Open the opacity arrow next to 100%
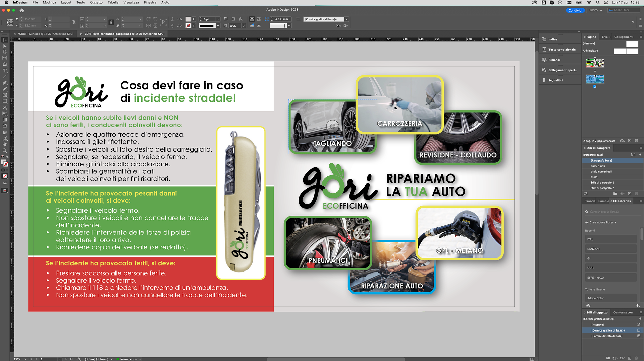644x361 pixels. (244, 26)
